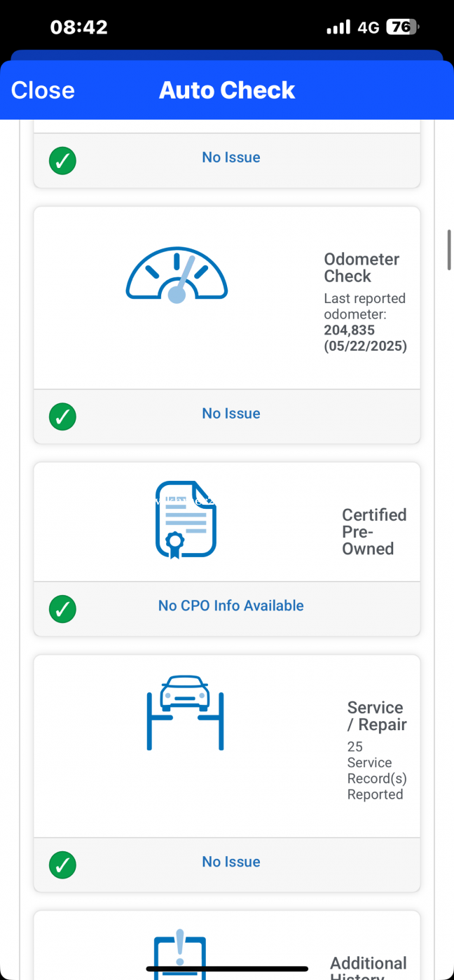Screen dimensions: 454x980
Task: Select the Odometer Check heading
Action: click(362, 267)
